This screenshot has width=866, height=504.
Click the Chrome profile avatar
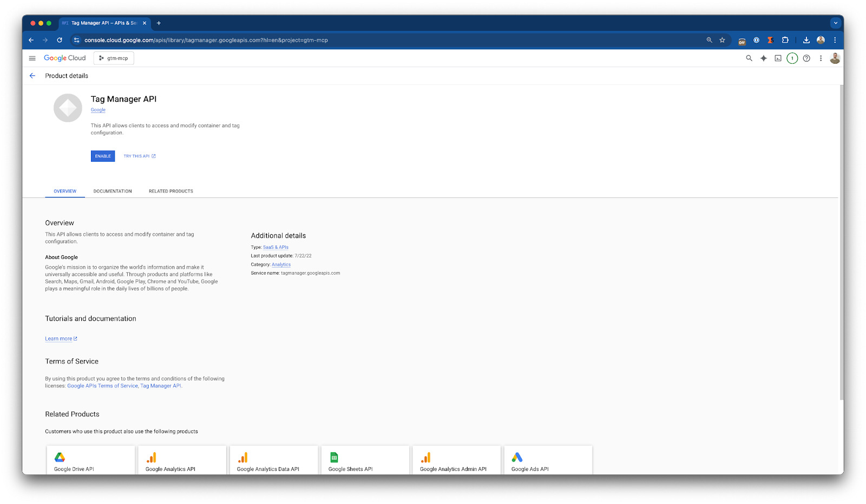tap(821, 40)
